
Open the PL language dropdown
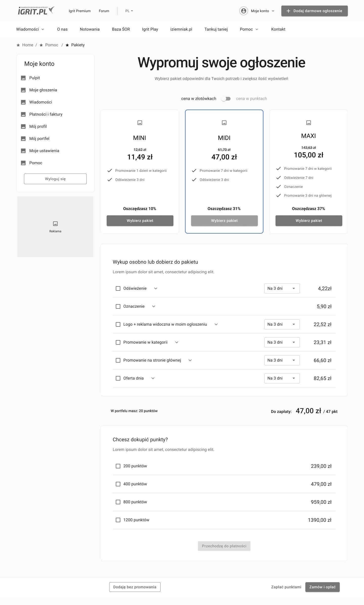[x=129, y=11]
